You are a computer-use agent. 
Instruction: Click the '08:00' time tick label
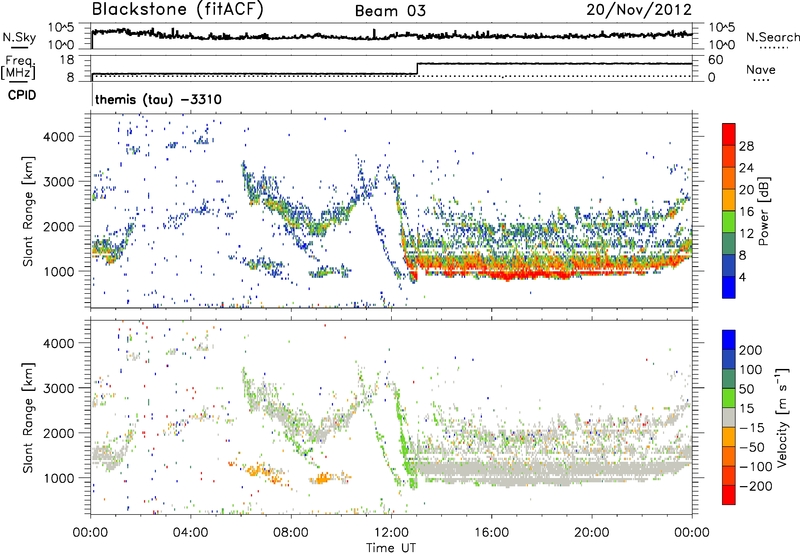(x=291, y=533)
